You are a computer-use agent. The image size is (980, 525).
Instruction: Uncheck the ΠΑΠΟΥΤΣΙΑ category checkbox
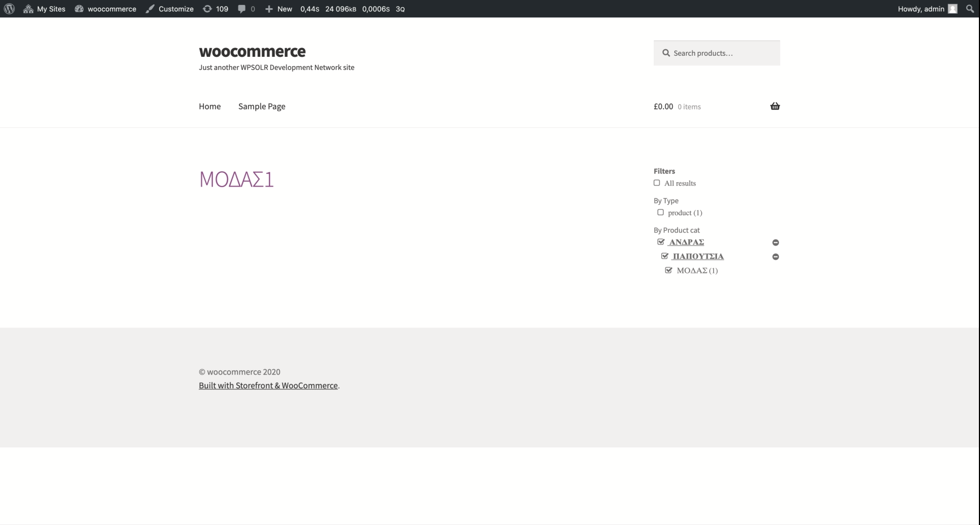(x=664, y=256)
